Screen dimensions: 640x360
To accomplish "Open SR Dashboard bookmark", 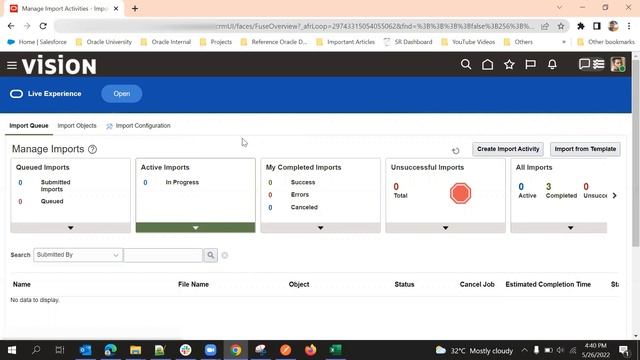I will [x=408, y=42].
